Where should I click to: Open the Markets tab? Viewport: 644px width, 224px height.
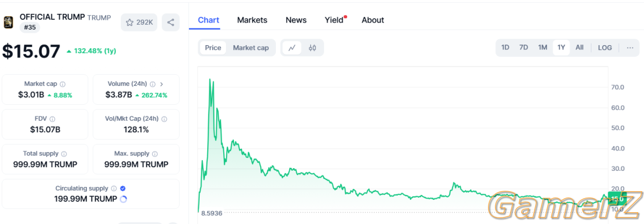click(x=252, y=20)
